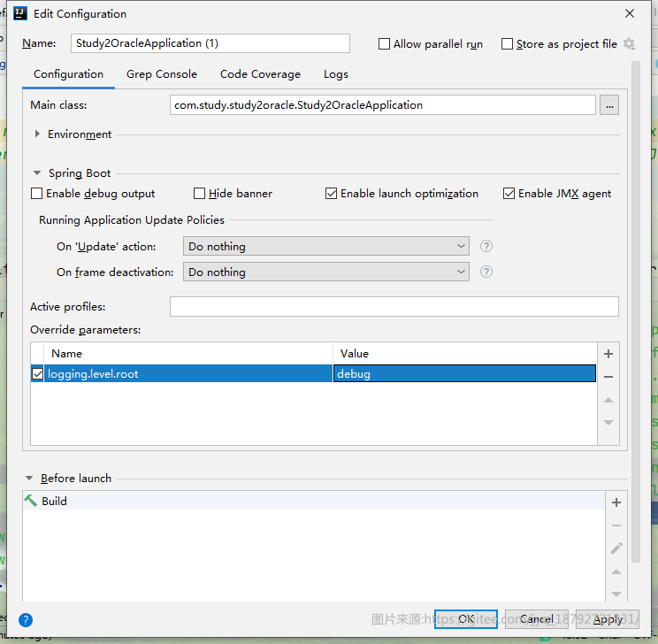Move Before launch task down
The width and height of the screenshot is (658, 644).
[x=616, y=594]
